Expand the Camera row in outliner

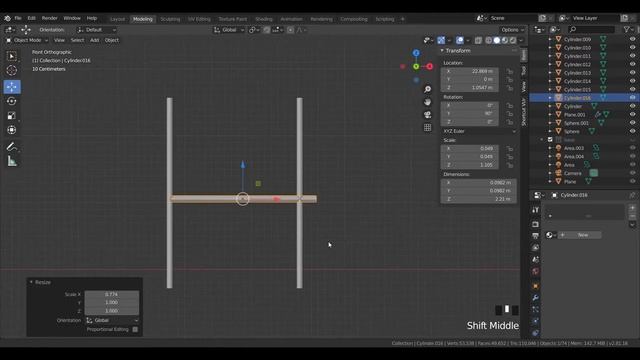pos(550,173)
